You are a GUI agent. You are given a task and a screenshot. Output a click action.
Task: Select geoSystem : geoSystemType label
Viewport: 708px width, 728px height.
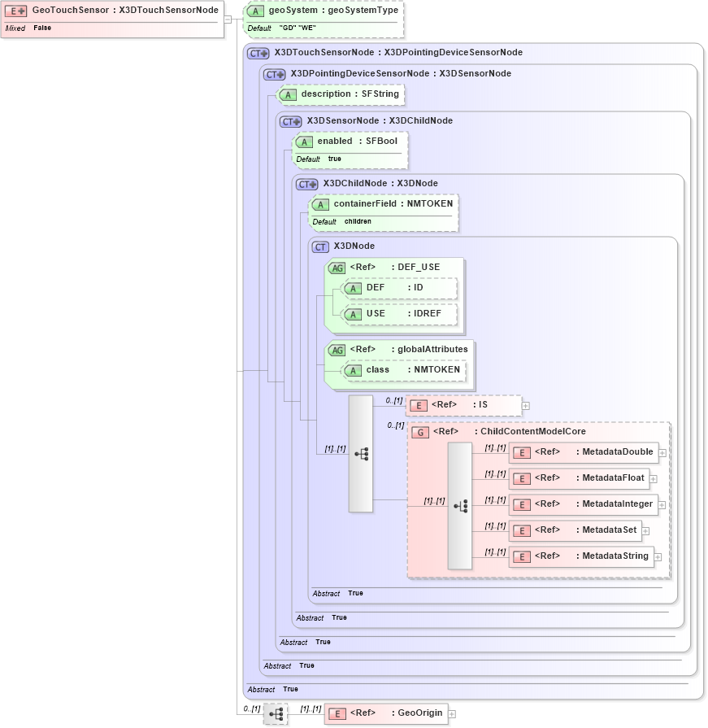(333, 11)
